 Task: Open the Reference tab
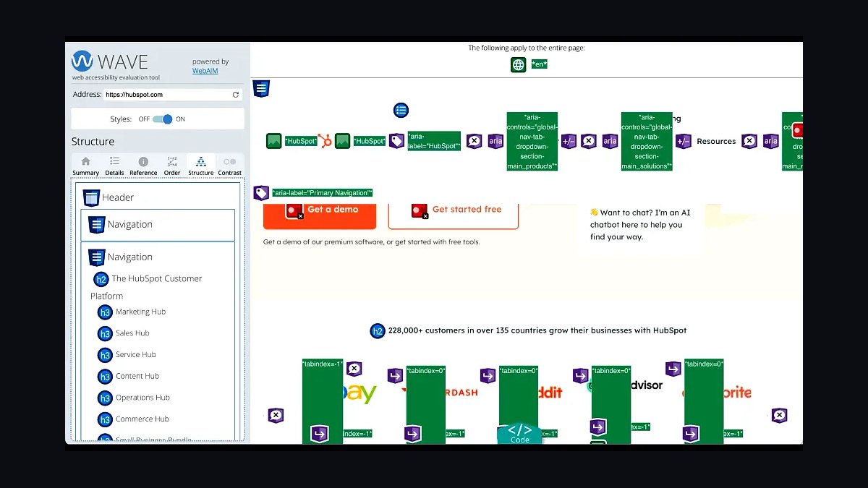coord(143,166)
